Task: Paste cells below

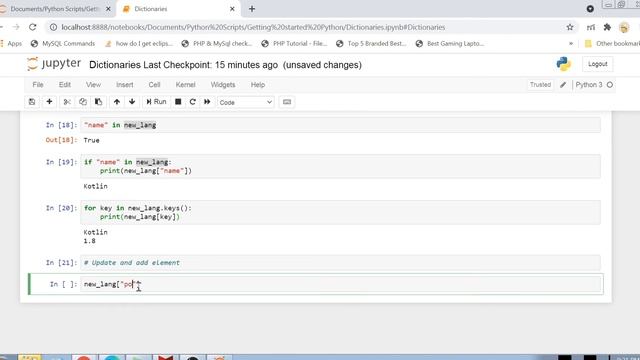Action: 98,102
